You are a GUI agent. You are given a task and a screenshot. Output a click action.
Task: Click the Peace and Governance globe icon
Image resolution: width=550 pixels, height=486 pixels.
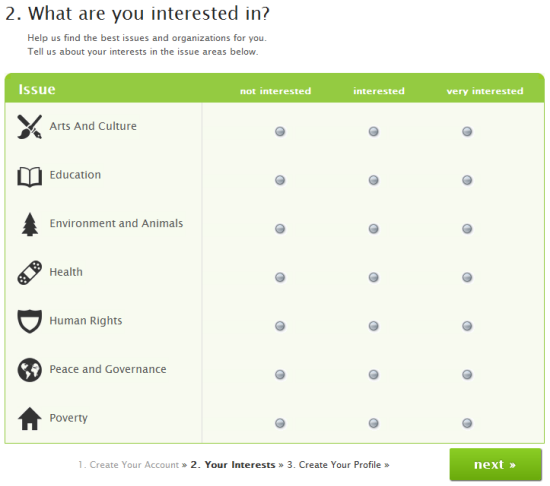(x=29, y=370)
